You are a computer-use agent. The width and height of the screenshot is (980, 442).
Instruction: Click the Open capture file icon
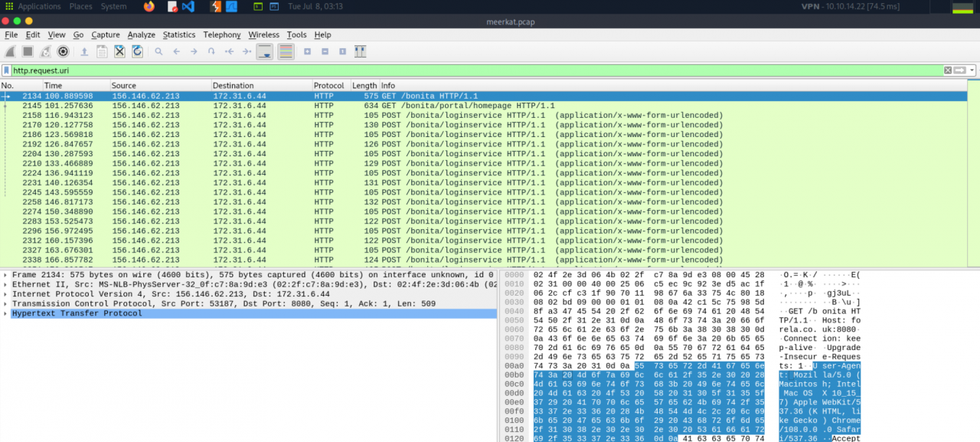pyautogui.click(x=83, y=51)
